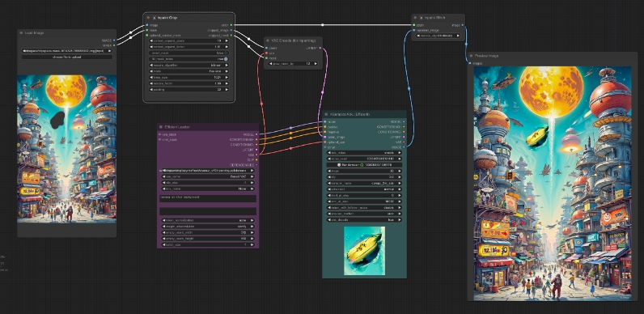Screen dimensions: 644x314
Task: Click the noise_seed value field in KSampler
Action: click(x=364, y=159)
